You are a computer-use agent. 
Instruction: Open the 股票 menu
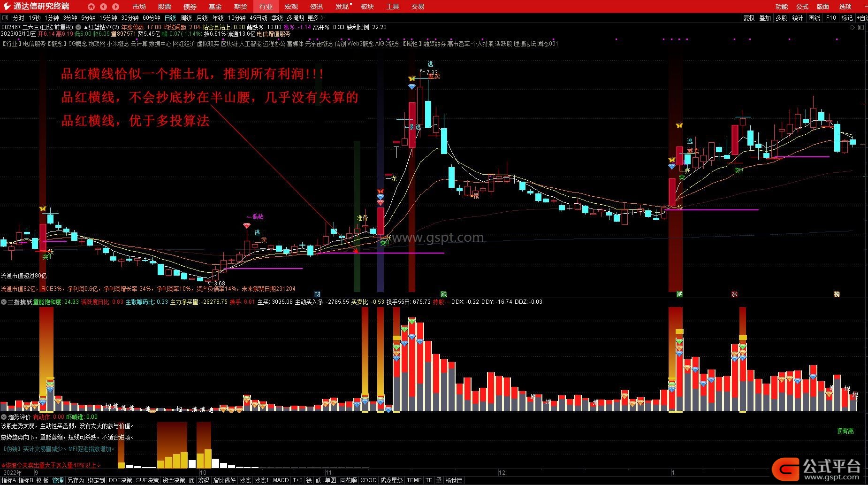pyautogui.click(x=164, y=7)
